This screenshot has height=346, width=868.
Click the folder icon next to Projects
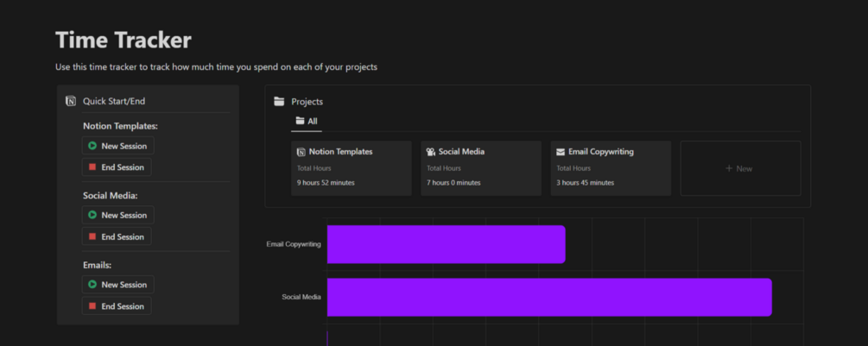pyautogui.click(x=279, y=101)
